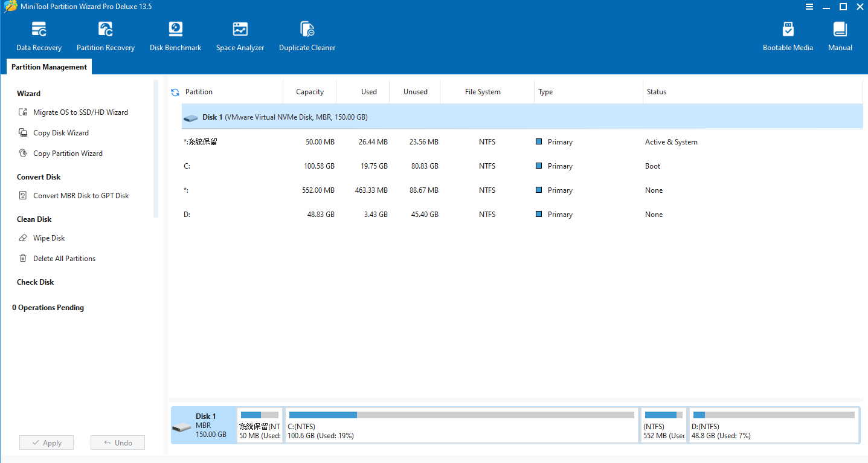Collapse the Clean Disk section header
This screenshot has height=463, width=868.
[34, 219]
